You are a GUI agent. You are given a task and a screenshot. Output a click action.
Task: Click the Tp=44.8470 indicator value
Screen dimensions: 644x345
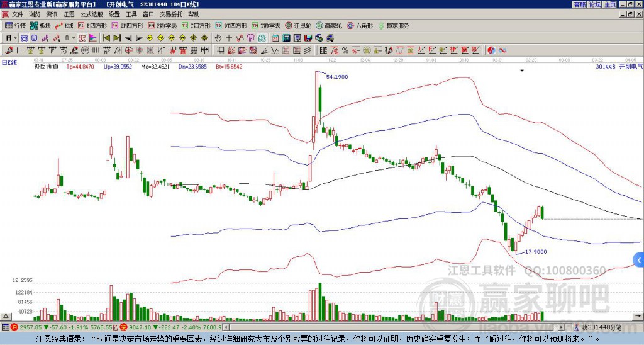[x=80, y=66]
